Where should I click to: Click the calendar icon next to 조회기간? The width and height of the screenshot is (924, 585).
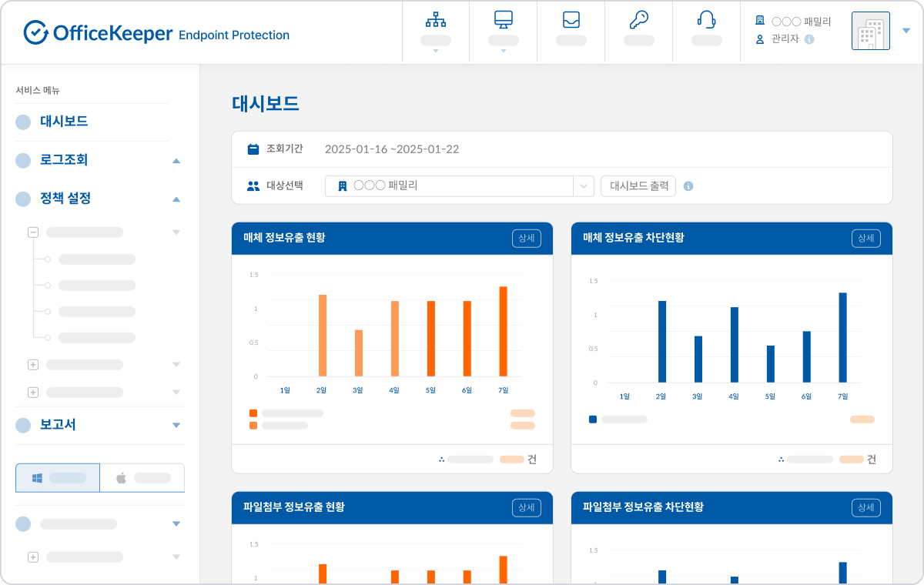click(x=253, y=149)
